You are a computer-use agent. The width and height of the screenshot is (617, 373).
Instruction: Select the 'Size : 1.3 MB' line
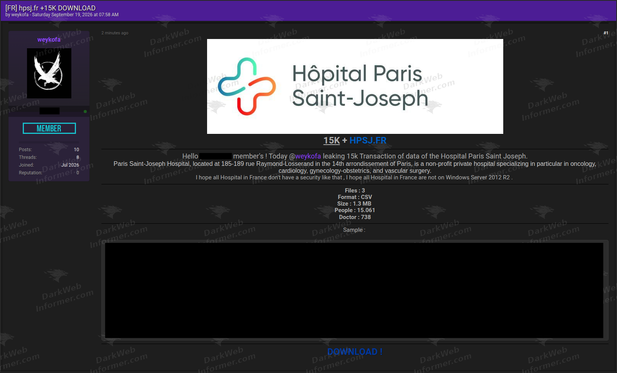354,204
